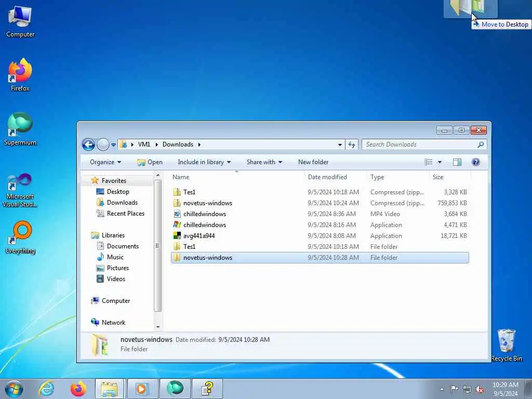Open the Organize menu
This screenshot has width=532, height=399.
[x=105, y=162]
